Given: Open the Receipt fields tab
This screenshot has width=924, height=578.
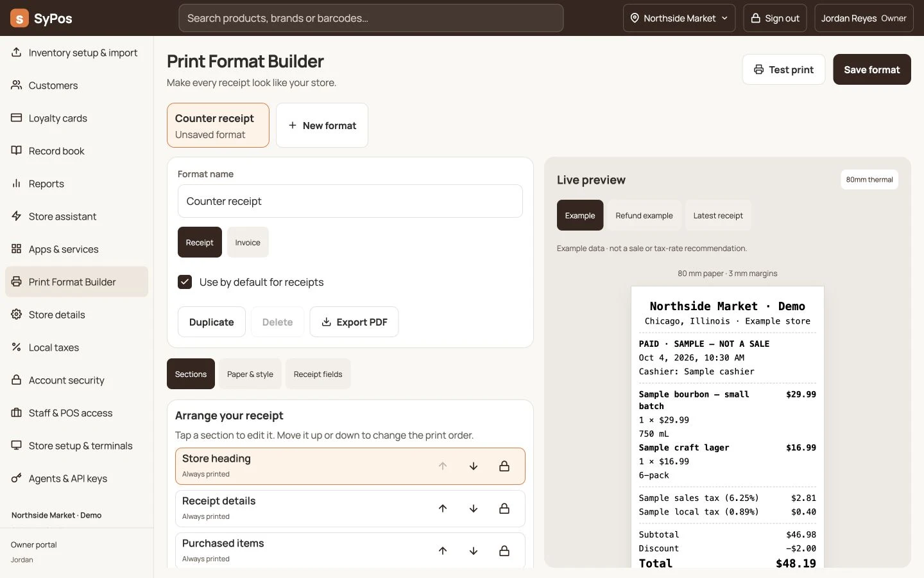Looking at the screenshot, I should (318, 374).
